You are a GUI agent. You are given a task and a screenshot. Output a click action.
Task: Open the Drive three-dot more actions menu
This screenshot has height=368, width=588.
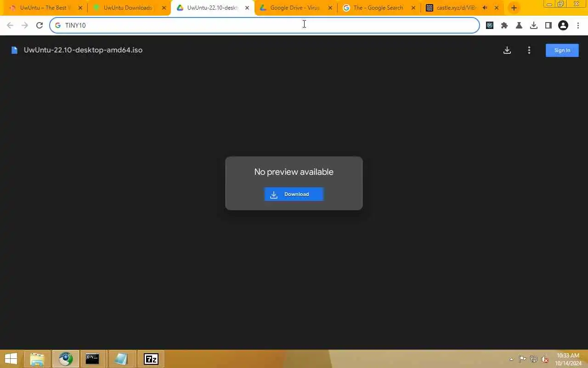coord(529,50)
